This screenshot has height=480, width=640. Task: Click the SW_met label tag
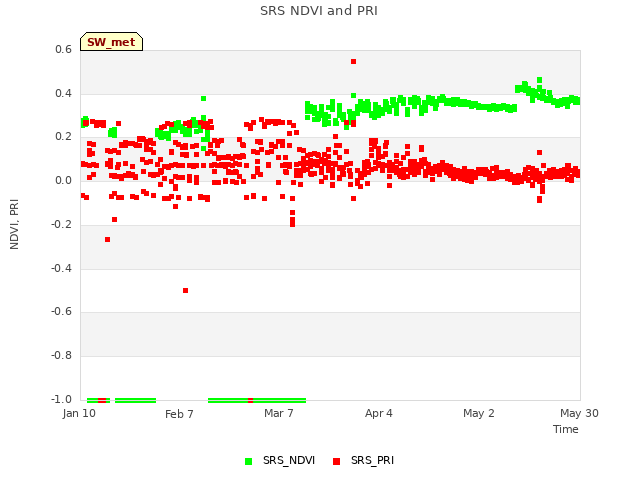111,42
